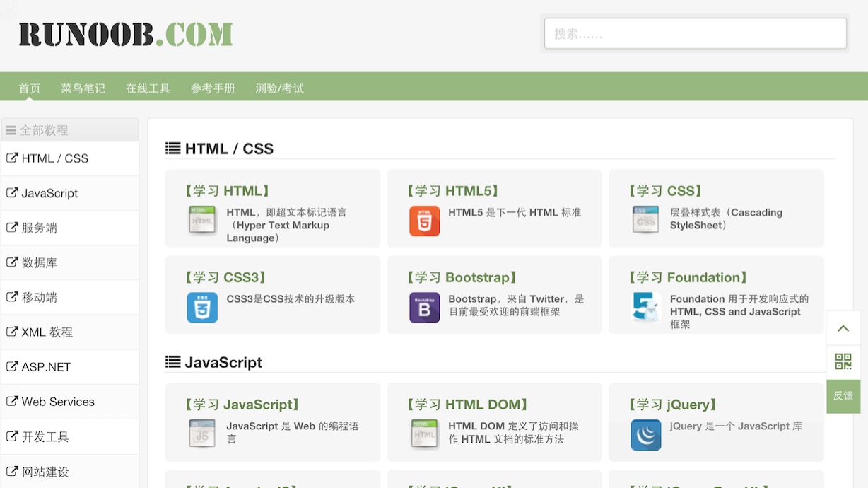Image resolution: width=868 pixels, height=488 pixels.
Task: Select XML 教程 in the sidebar
Action: [x=47, y=332]
